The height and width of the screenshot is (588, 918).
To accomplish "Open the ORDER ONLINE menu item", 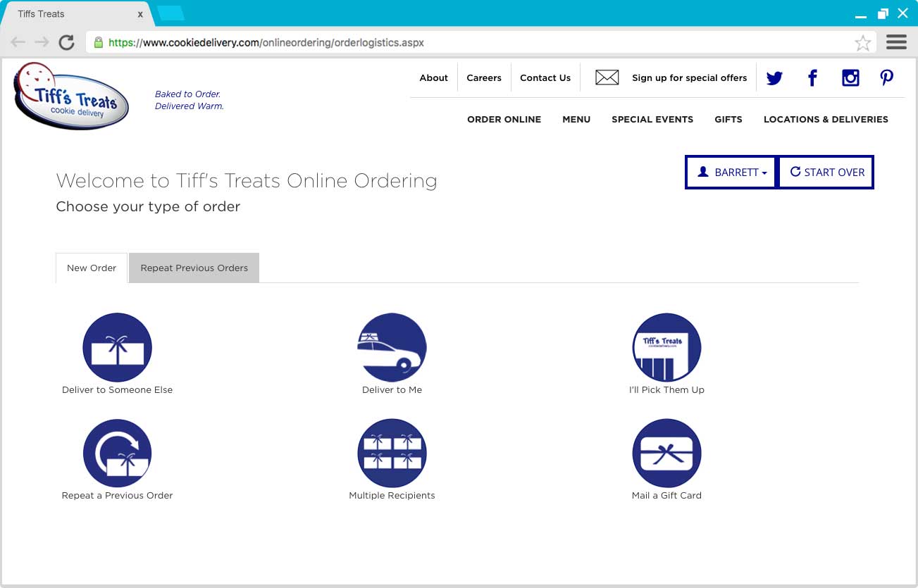I will [x=504, y=120].
